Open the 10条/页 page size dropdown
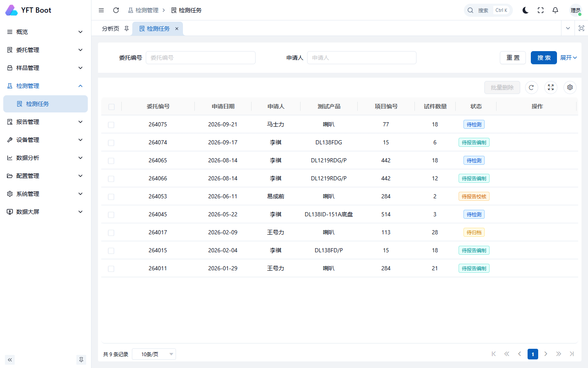This screenshot has height=368, width=588. pos(154,354)
